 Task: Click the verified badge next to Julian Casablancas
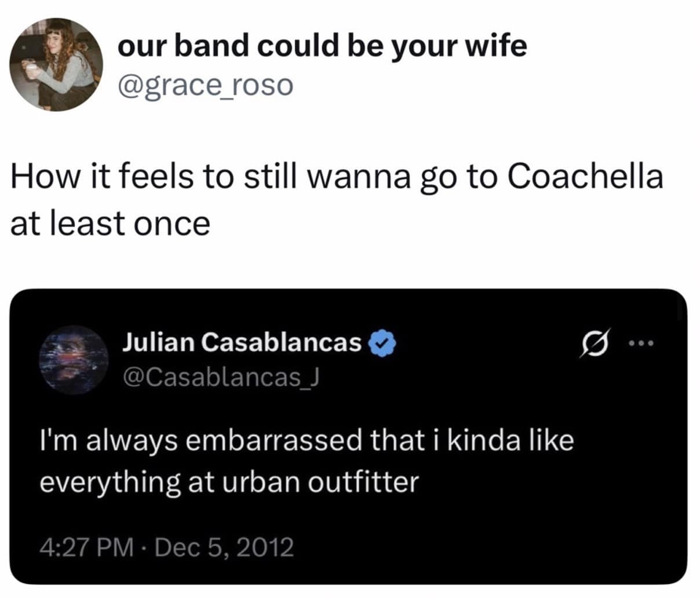382,342
